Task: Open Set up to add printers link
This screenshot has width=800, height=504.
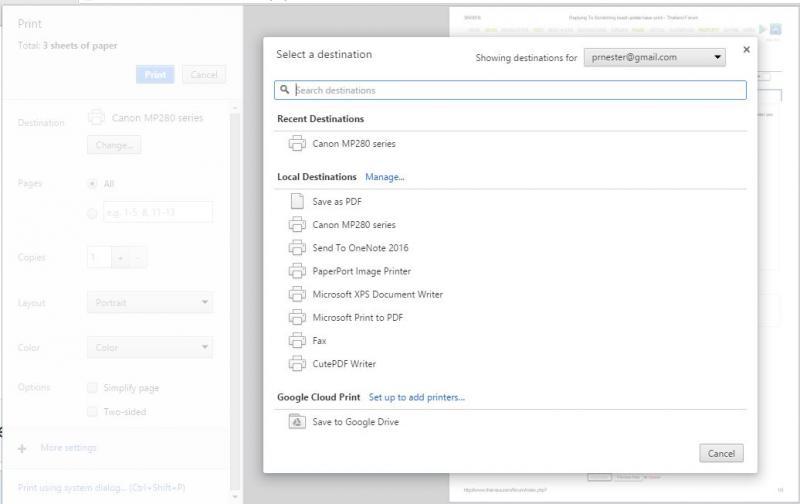Action: click(417, 397)
